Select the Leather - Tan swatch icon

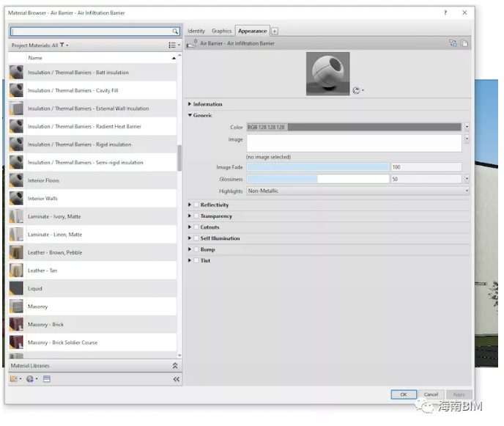point(16,271)
